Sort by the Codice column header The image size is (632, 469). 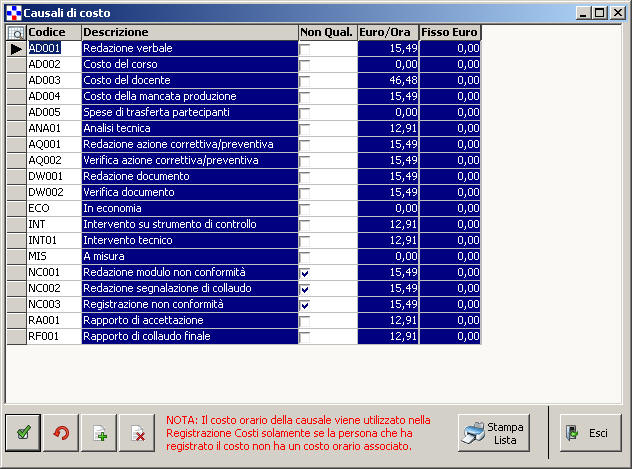coord(53,33)
